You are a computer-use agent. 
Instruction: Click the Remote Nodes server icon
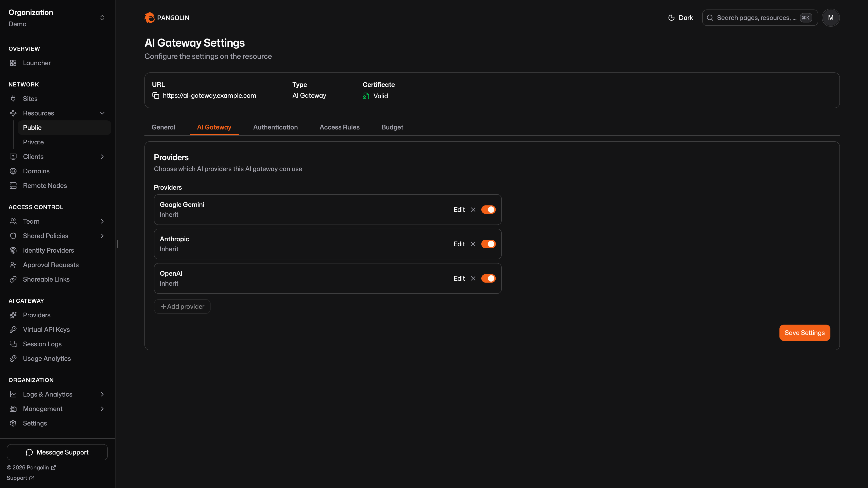coord(13,186)
